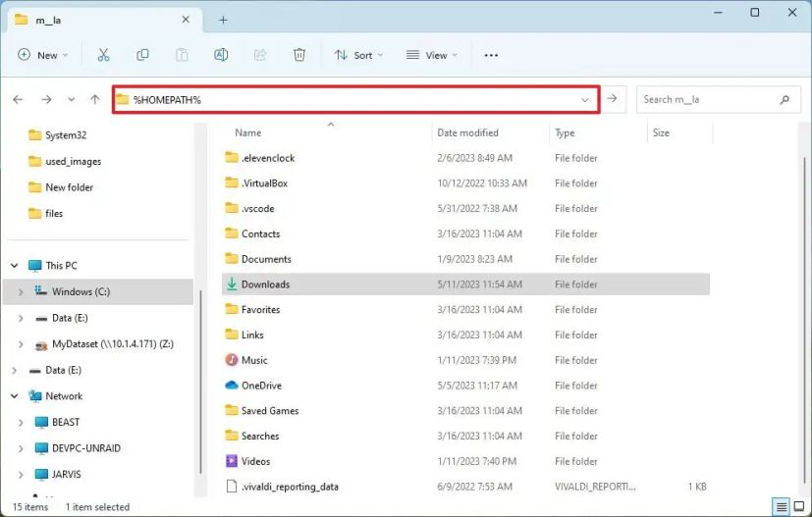The image size is (812, 517).
Task: Go forward with the right arrow
Action: [x=46, y=99]
